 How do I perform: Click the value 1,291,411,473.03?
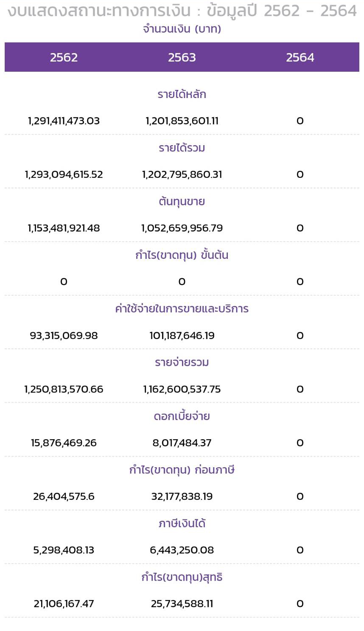pyautogui.click(x=64, y=121)
